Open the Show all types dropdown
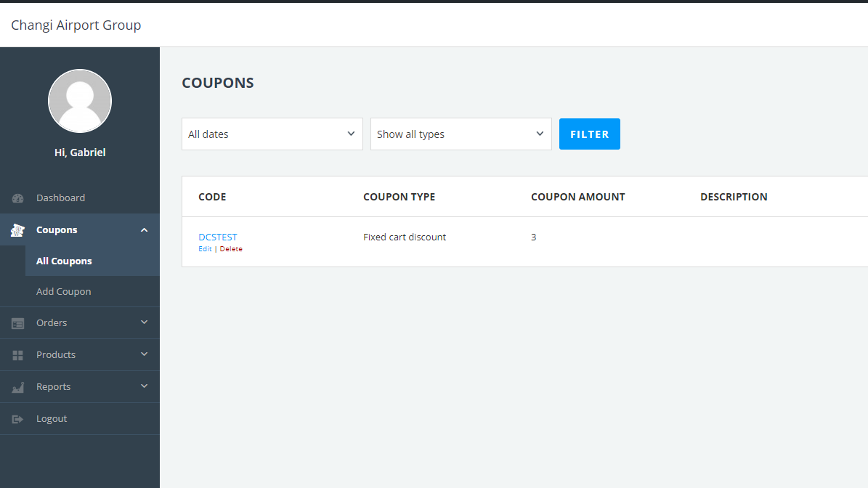Screen dimensions: 868x488 [x=461, y=134]
